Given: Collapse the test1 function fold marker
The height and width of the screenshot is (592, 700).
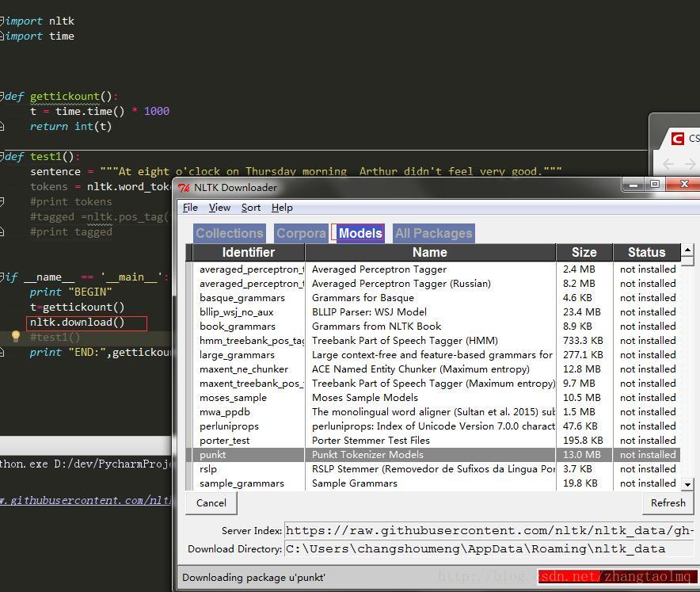Looking at the screenshot, I should click(x=2, y=156).
